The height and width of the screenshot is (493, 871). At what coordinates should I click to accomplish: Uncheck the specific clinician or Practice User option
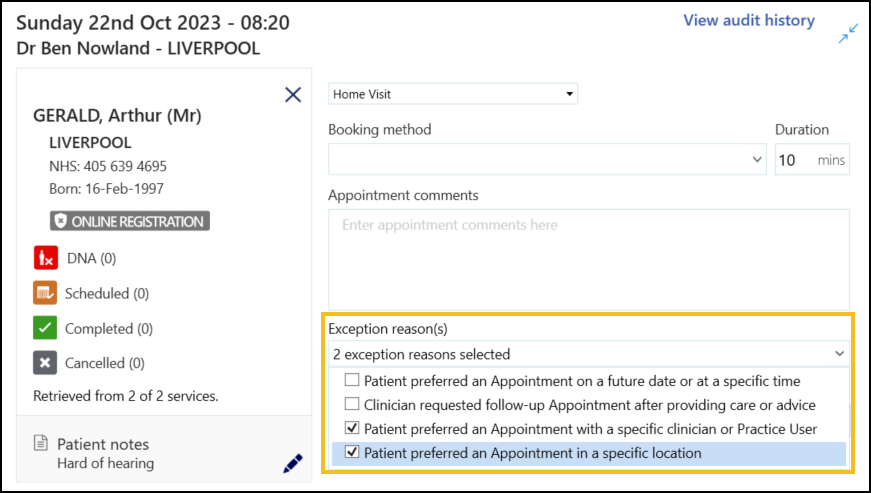(x=352, y=429)
